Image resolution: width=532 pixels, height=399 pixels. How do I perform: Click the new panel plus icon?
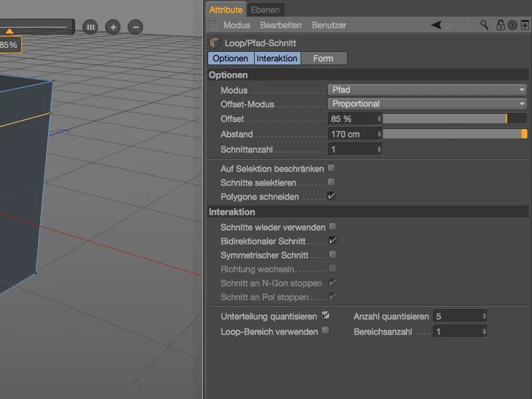[x=525, y=25]
